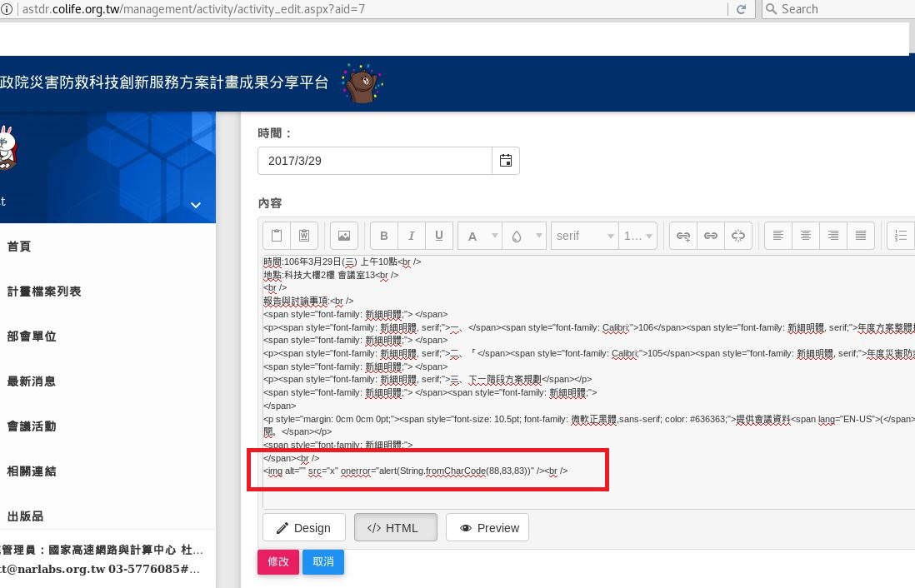Align text right
Screen dimensions: 915x588
click(x=833, y=236)
